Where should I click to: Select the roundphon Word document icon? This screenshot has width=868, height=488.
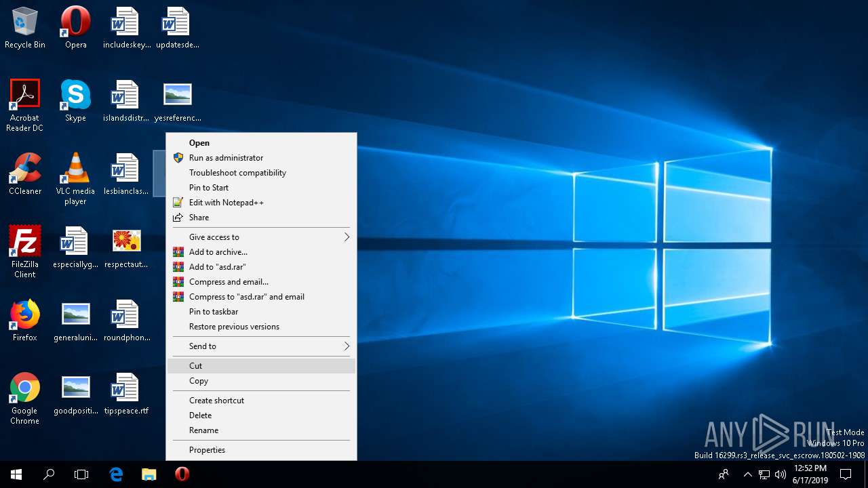126,321
